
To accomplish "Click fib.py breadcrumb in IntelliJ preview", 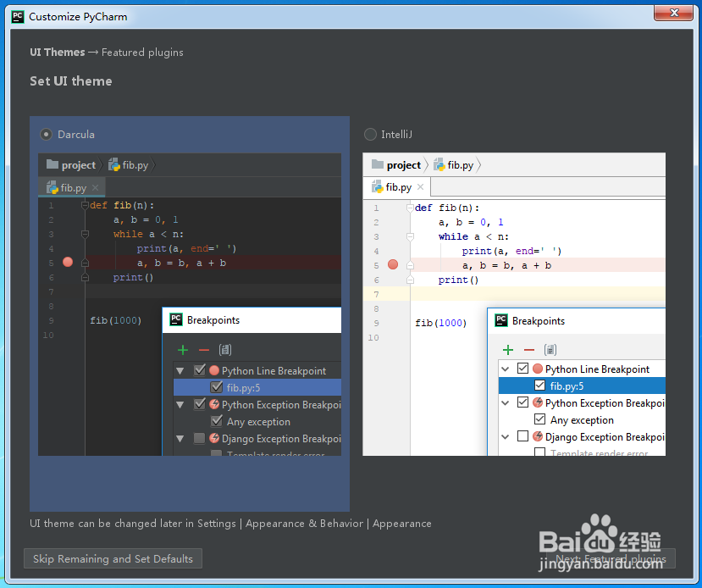I will tap(454, 165).
